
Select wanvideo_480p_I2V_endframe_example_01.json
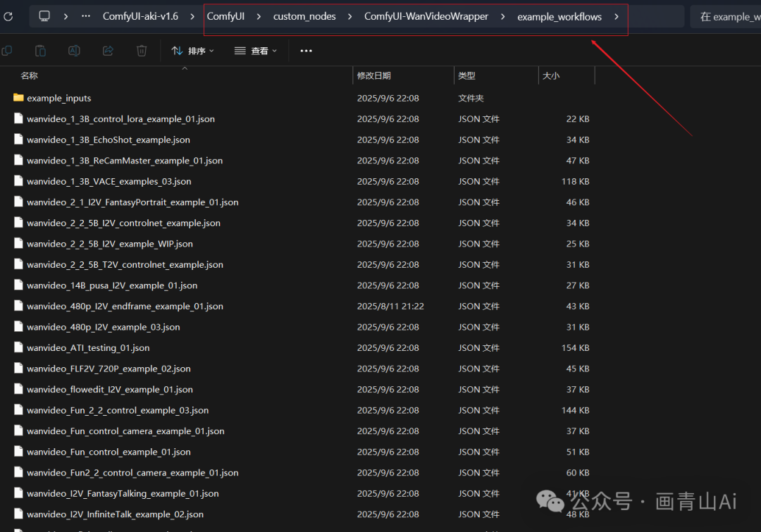tap(125, 307)
